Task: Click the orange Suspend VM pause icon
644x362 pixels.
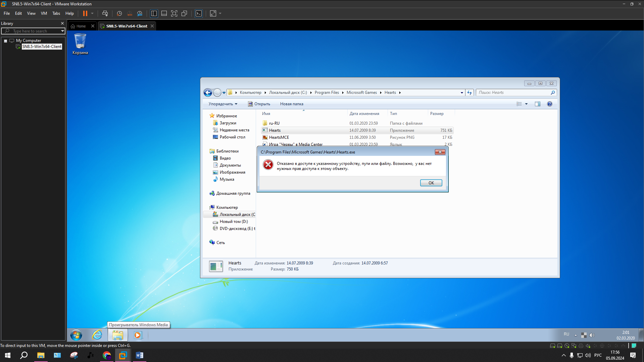Action: click(85, 13)
